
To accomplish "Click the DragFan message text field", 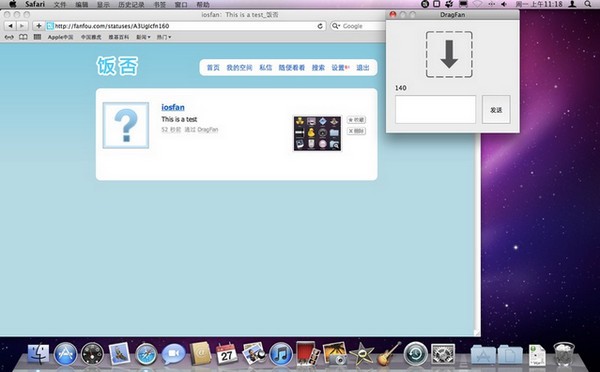I will (435, 109).
